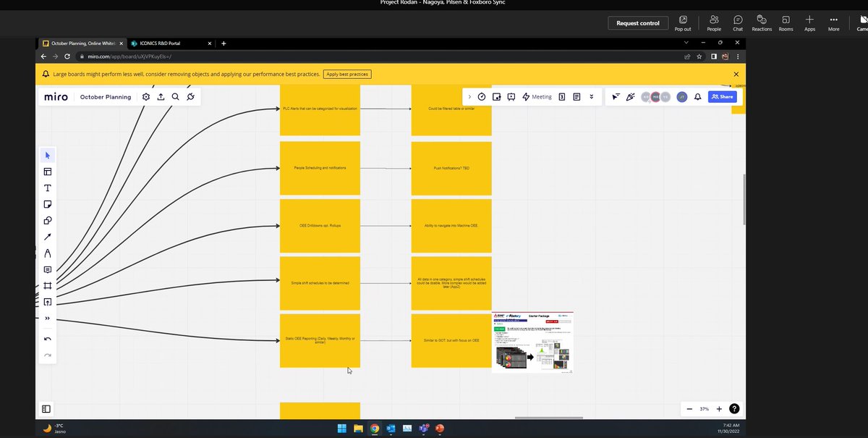Open the Meeting mode button
This screenshot has width=868, height=438.
[537, 96]
